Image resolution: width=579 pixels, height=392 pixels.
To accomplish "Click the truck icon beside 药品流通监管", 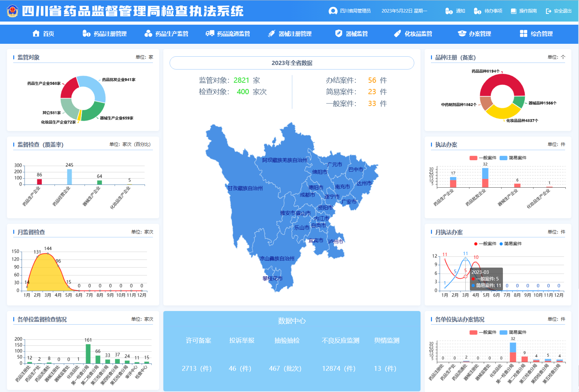I will click(210, 33).
